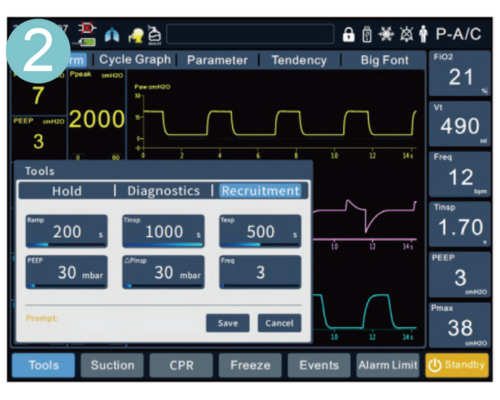500x400 pixels.
Task: Open the Hold tab in Tools
Action: point(67,191)
